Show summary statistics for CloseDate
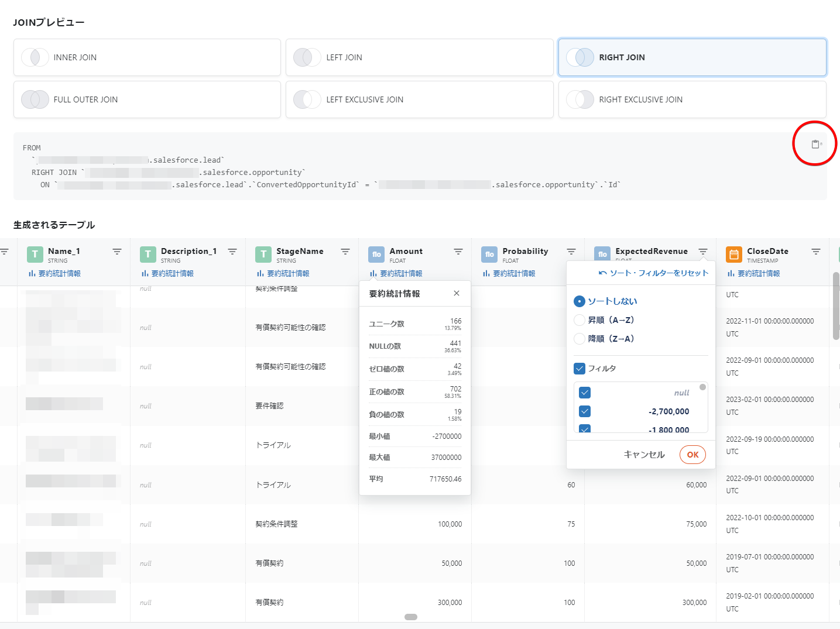Viewport: 840px width, 629px height. [754, 273]
